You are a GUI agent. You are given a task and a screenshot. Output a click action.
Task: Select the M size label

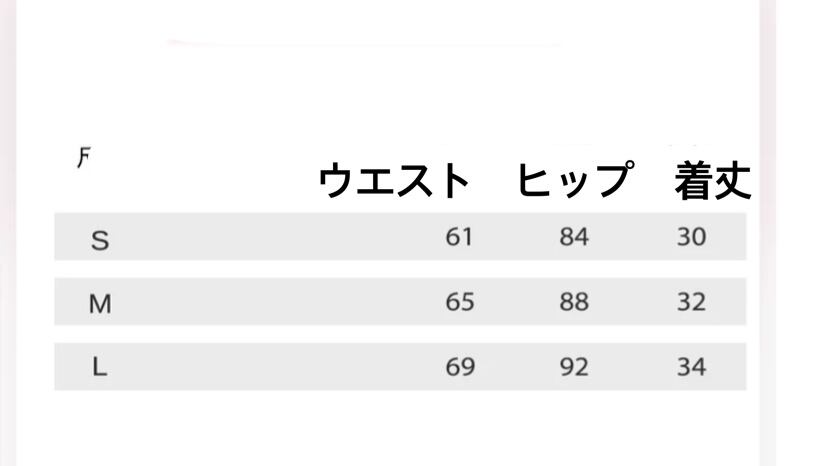[x=100, y=304]
